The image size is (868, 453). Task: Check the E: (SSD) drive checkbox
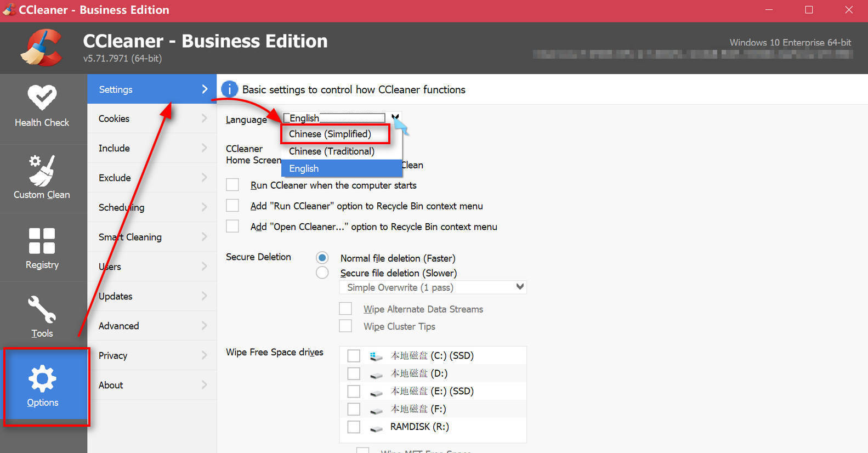tap(354, 392)
